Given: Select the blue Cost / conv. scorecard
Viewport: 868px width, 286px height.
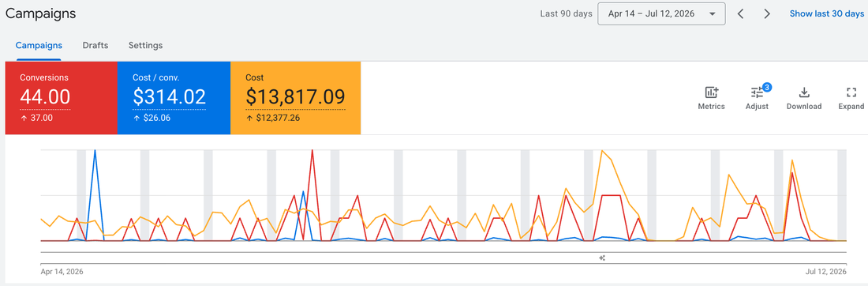Looking at the screenshot, I should point(174,98).
